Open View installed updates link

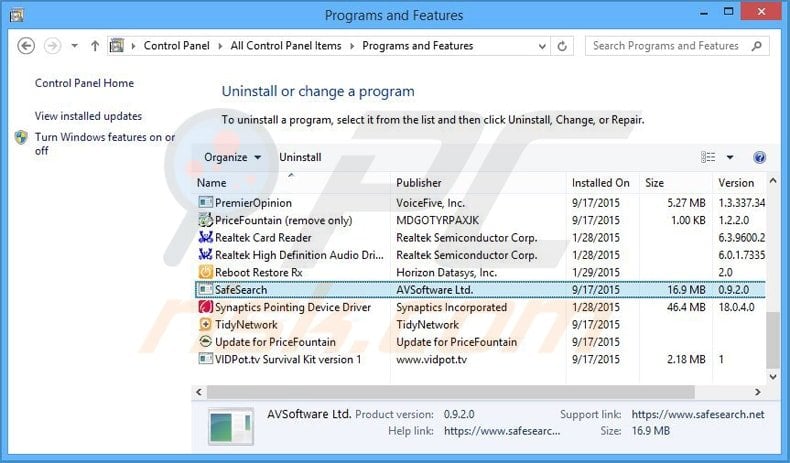88,116
